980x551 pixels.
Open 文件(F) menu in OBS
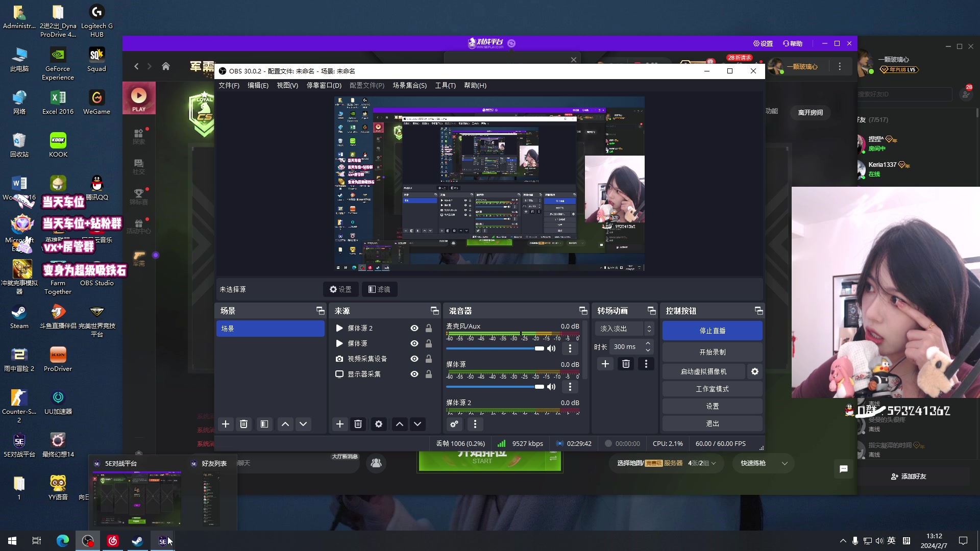point(229,85)
